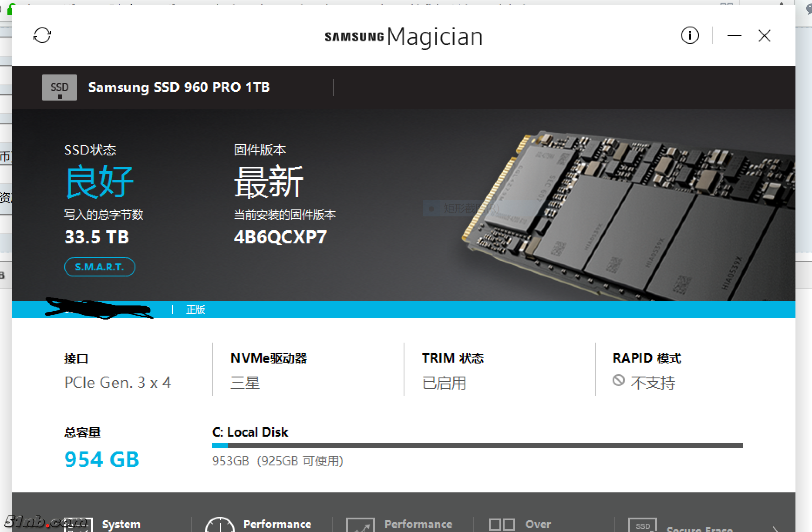This screenshot has height=532, width=812.
Task: Click the Over Provisioning squares icon
Action: click(502, 524)
